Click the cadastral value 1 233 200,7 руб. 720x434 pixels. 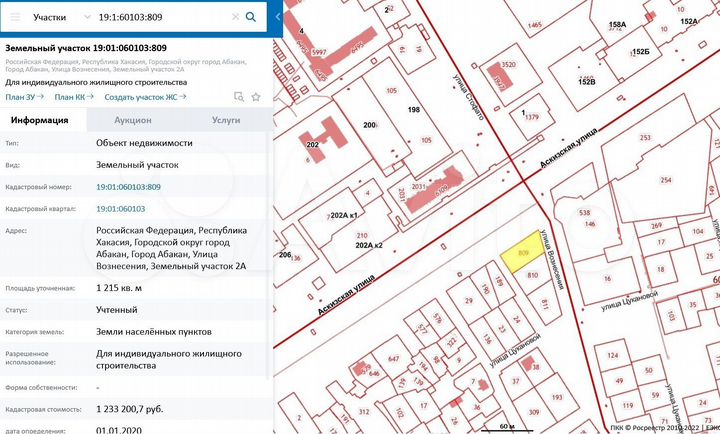(129, 409)
